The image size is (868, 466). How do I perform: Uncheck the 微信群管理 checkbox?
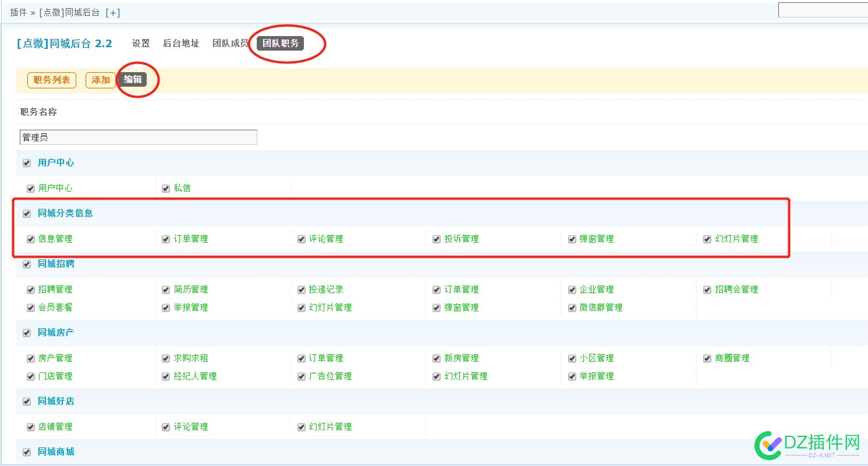click(572, 308)
